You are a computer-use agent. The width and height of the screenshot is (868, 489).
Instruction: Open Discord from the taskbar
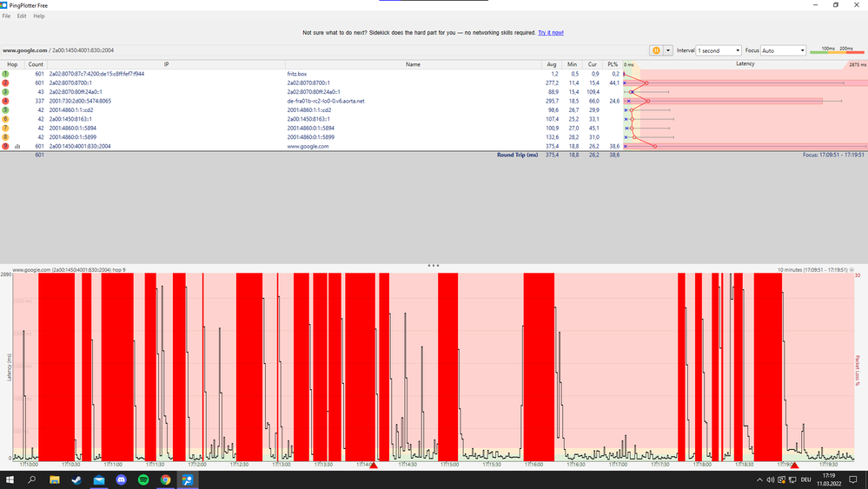tap(121, 479)
